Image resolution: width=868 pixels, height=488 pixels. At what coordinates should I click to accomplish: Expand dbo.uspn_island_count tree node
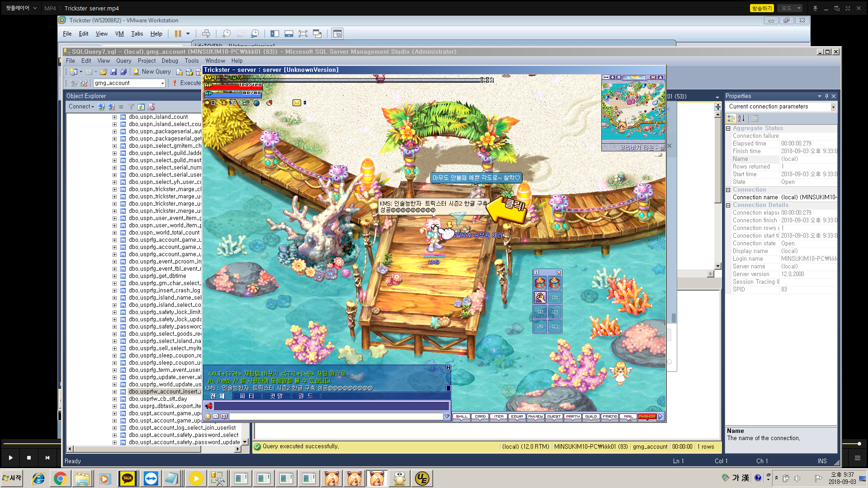tap(114, 117)
